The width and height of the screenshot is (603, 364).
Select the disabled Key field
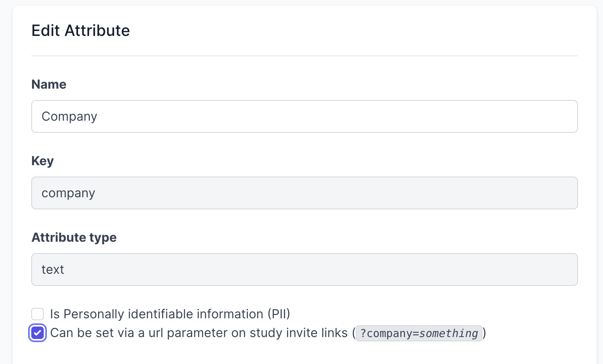[304, 193]
